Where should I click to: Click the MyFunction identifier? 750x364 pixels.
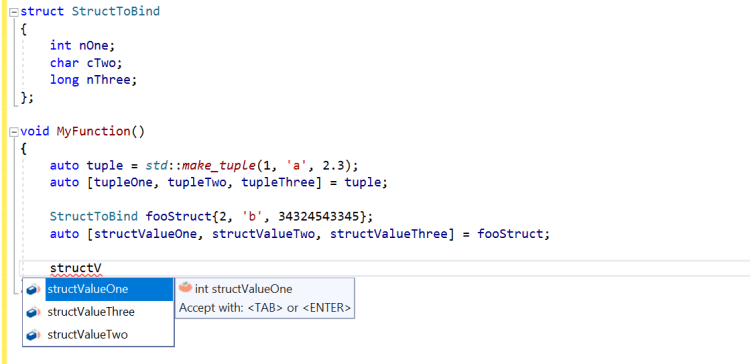click(93, 131)
